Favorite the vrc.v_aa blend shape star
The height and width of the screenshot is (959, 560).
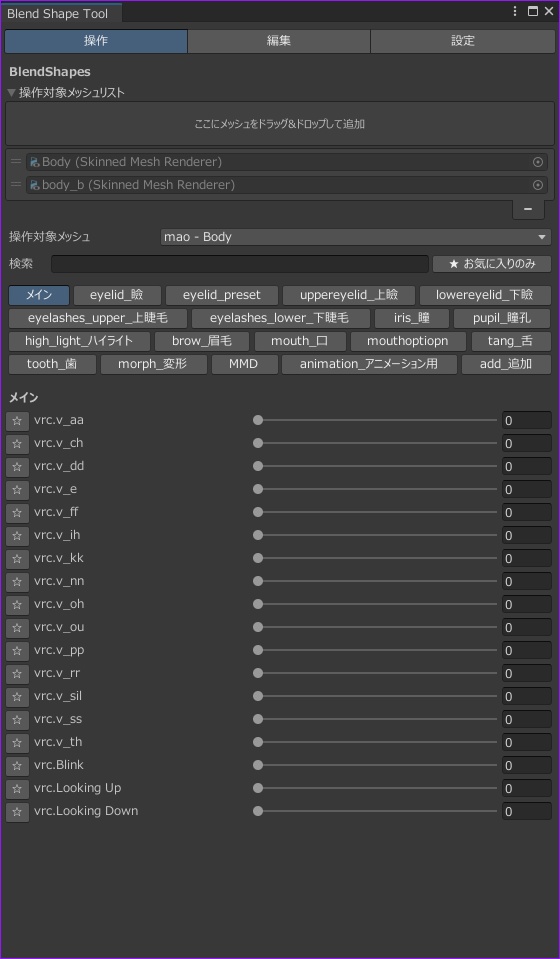tap(17, 421)
